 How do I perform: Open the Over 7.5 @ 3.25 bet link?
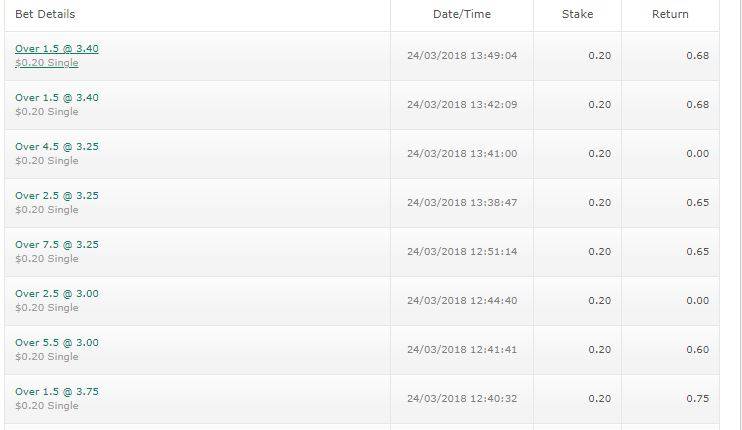tap(57, 245)
